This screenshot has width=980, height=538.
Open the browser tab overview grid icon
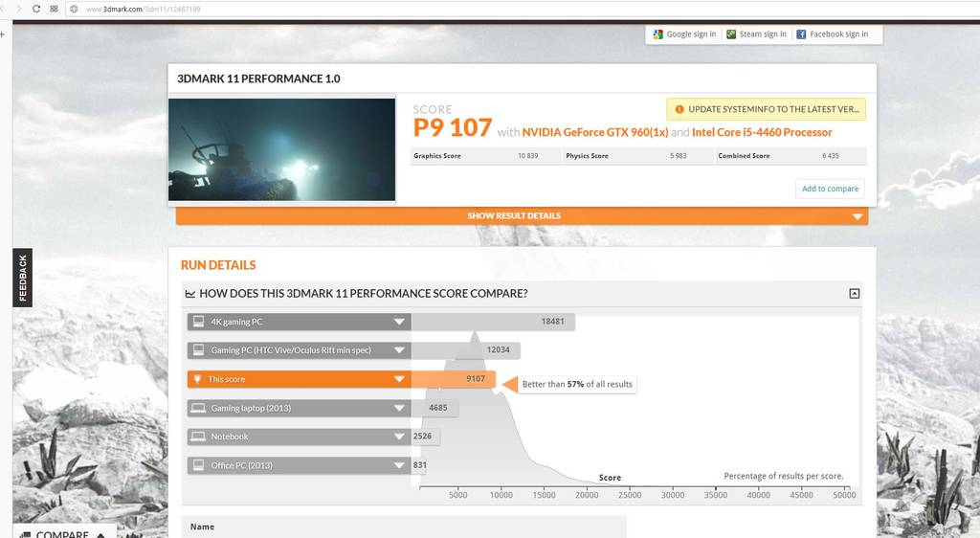[54, 9]
